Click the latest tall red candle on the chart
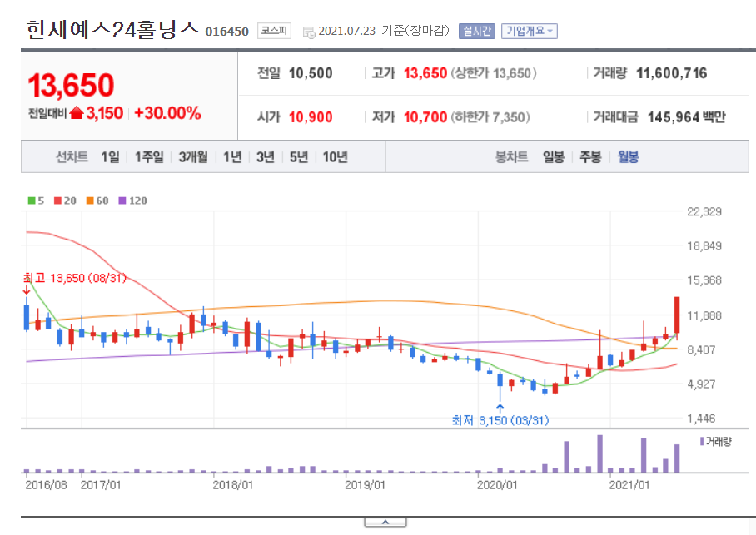This screenshot has width=756, height=535. [677, 315]
